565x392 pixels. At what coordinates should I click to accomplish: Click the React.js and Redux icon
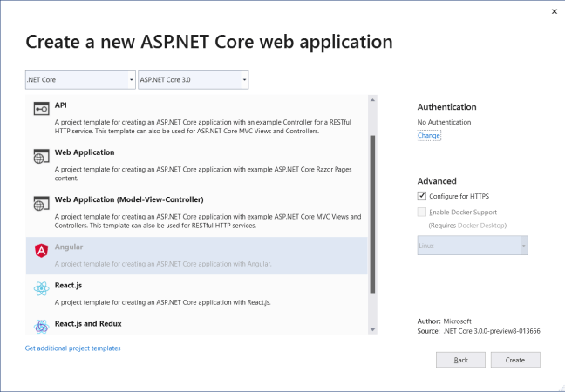pos(41,327)
